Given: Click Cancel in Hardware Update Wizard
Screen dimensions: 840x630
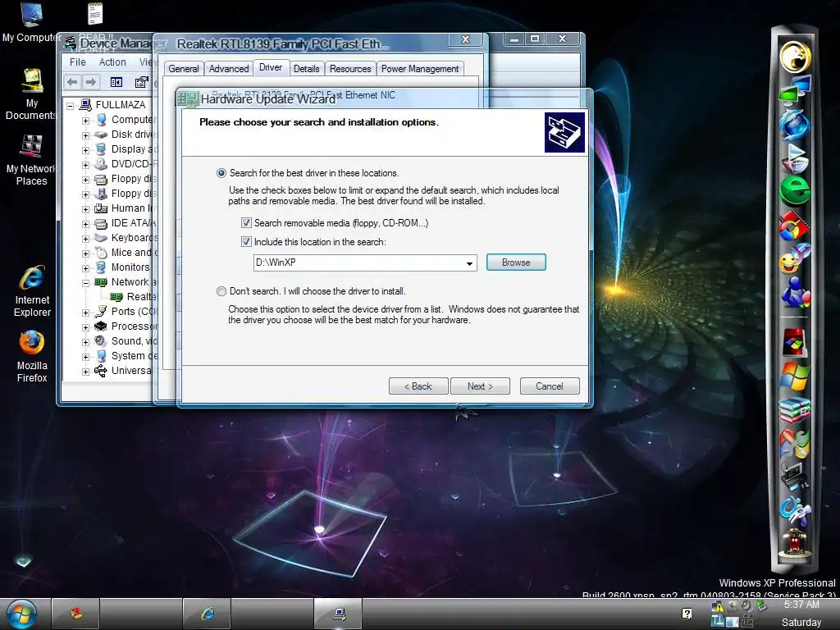Looking at the screenshot, I should tap(550, 386).
